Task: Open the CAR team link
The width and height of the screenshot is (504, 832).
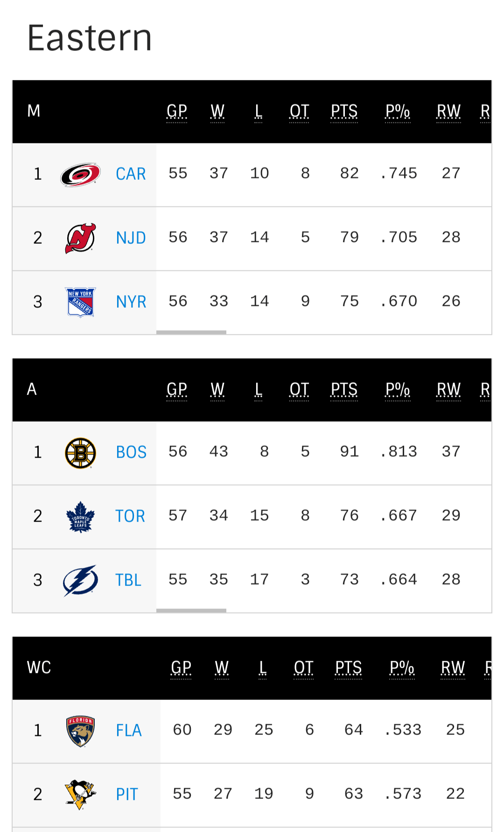Action: pyautogui.click(x=131, y=174)
